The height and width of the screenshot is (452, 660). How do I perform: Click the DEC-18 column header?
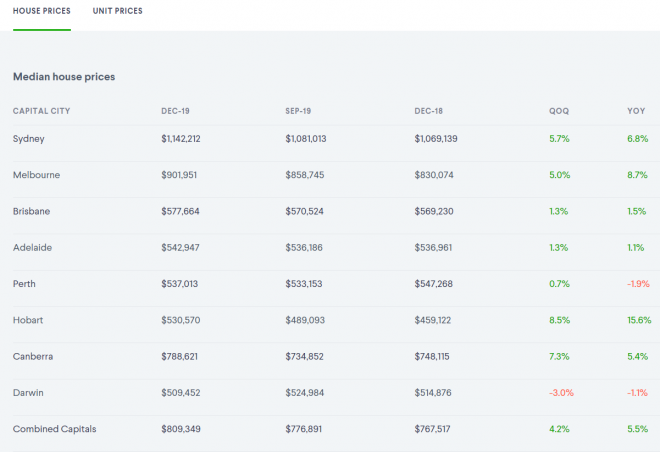coord(430,110)
